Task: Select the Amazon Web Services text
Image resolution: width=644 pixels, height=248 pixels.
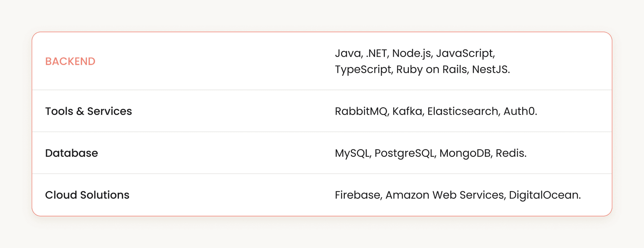Action: [445, 195]
